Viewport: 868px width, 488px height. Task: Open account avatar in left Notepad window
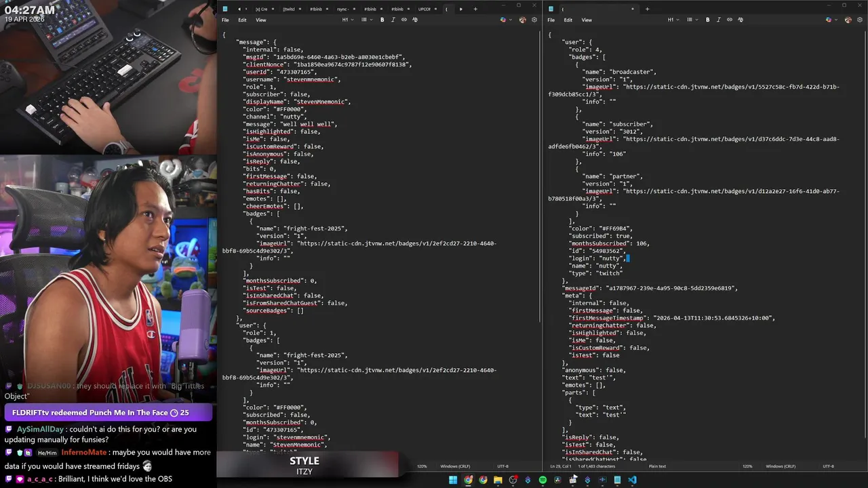[x=522, y=20]
